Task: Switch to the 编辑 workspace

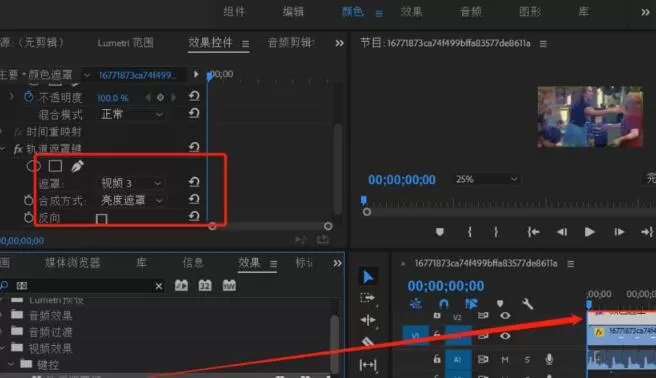Action: click(293, 12)
